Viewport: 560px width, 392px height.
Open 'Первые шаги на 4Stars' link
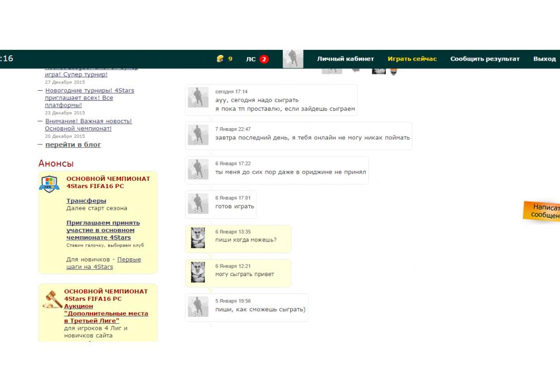[104, 263]
